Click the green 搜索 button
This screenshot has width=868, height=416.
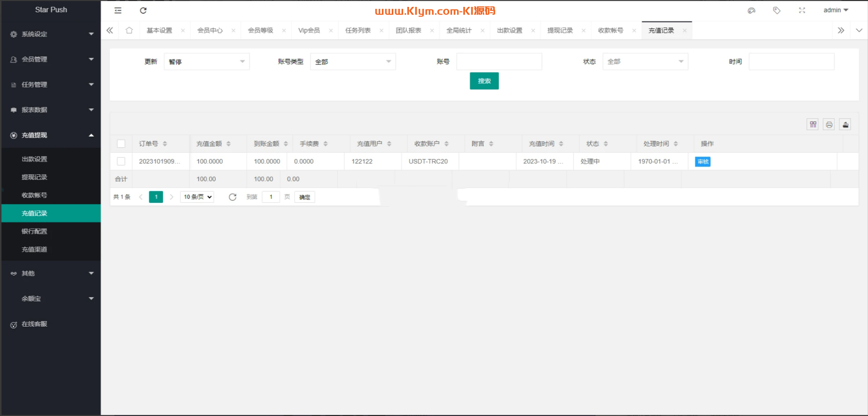click(484, 81)
